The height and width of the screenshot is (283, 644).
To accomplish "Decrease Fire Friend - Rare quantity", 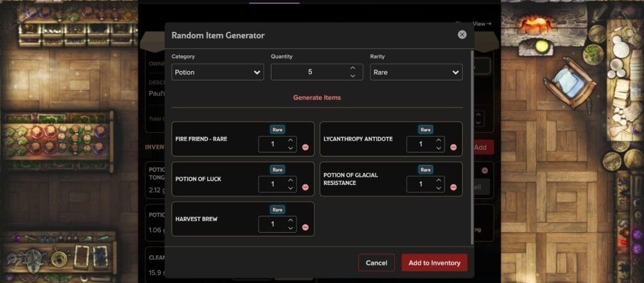I will click(x=291, y=148).
